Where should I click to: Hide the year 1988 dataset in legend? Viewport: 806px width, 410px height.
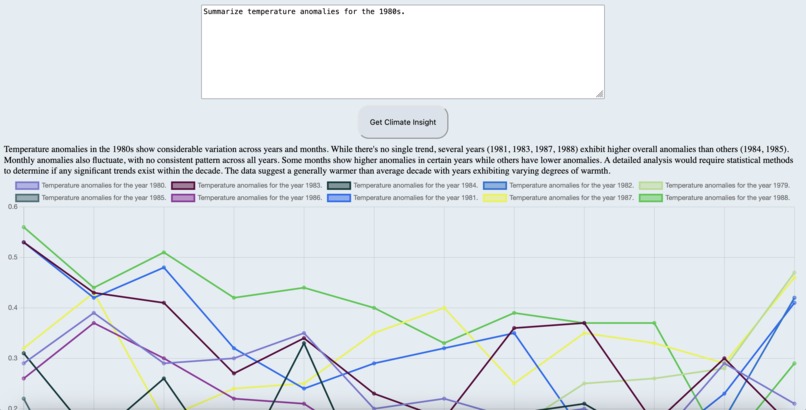tap(715, 198)
